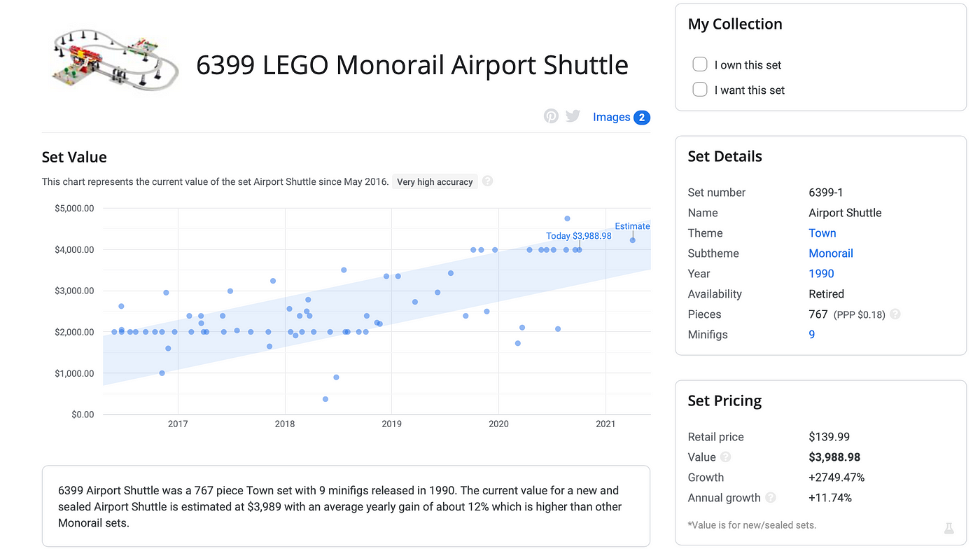980x556 pixels.
Task: Share set on Twitter icon
Action: coord(573,116)
